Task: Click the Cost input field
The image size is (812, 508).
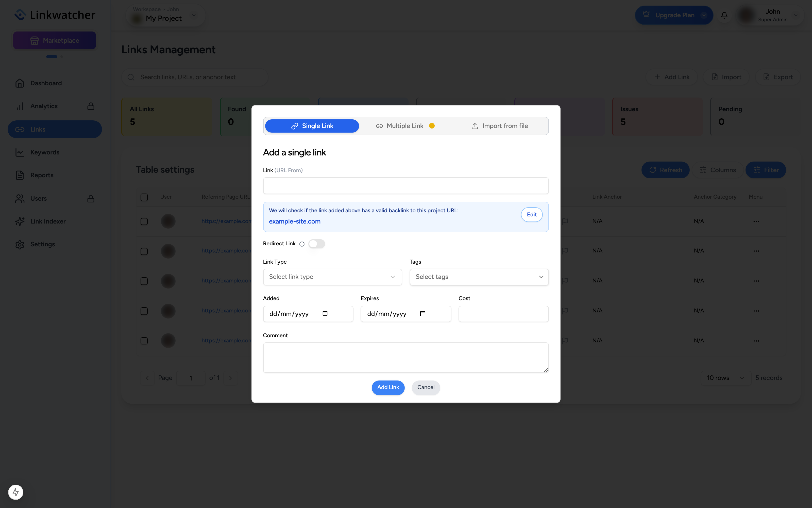Action: click(x=503, y=314)
